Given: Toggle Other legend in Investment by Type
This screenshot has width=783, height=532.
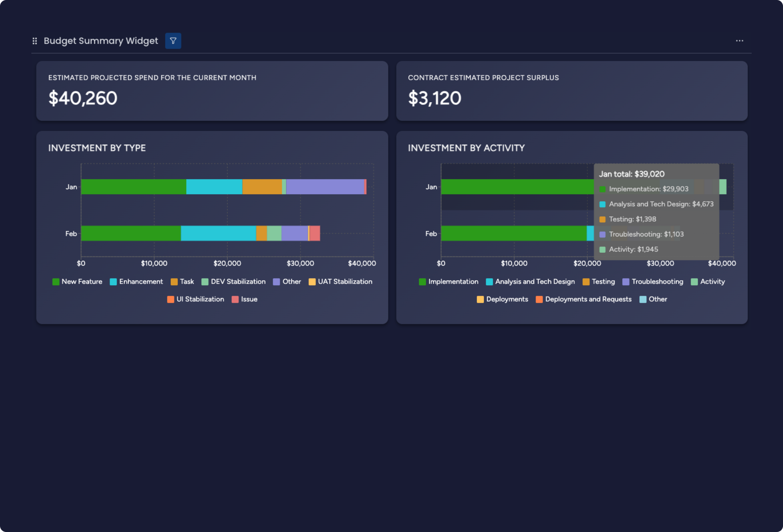Looking at the screenshot, I should click(x=287, y=282).
